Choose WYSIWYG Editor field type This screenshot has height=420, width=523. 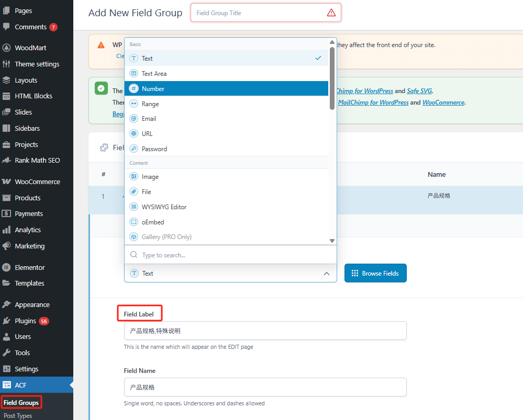227,207
